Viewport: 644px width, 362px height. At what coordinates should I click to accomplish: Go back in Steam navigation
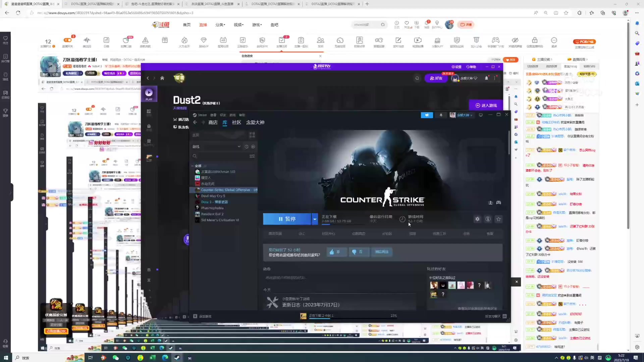coord(195,123)
